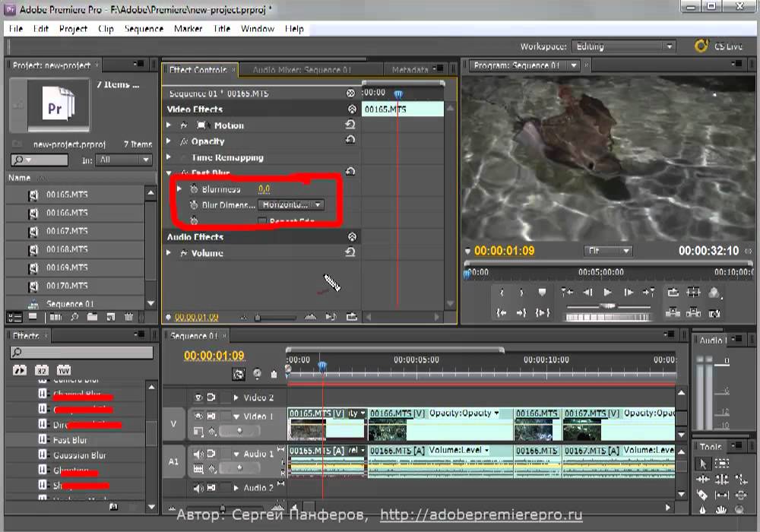Toggle animation stopwatch for Blurriness

point(193,189)
